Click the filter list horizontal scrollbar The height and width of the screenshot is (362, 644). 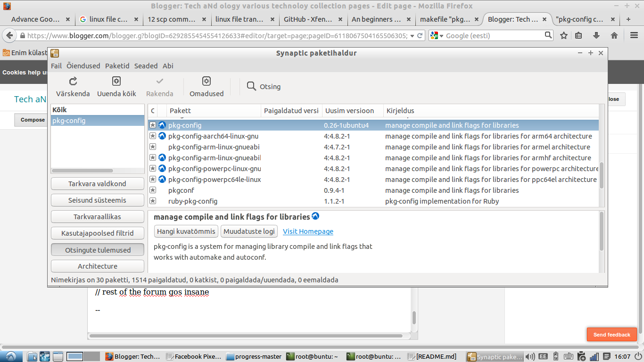click(x=83, y=171)
